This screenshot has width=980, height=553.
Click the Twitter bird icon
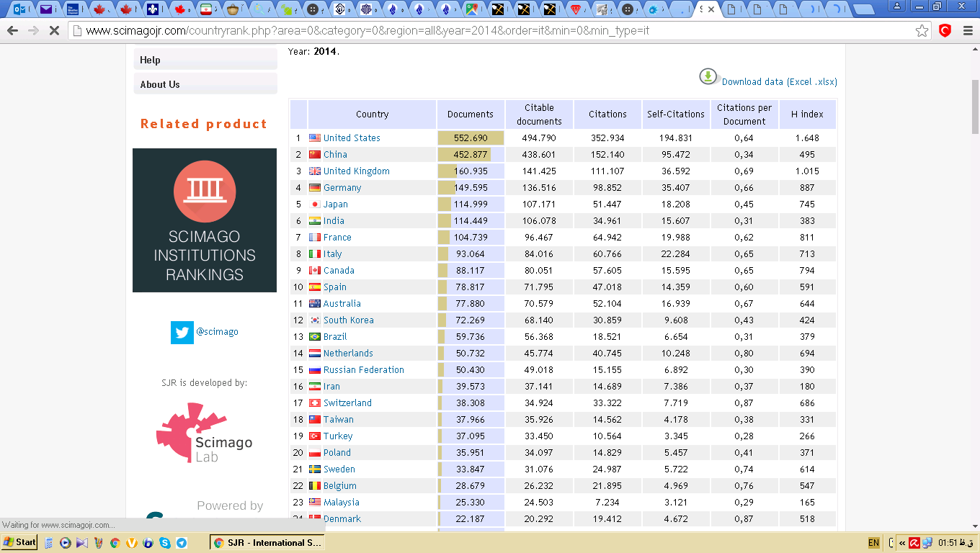click(182, 332)
